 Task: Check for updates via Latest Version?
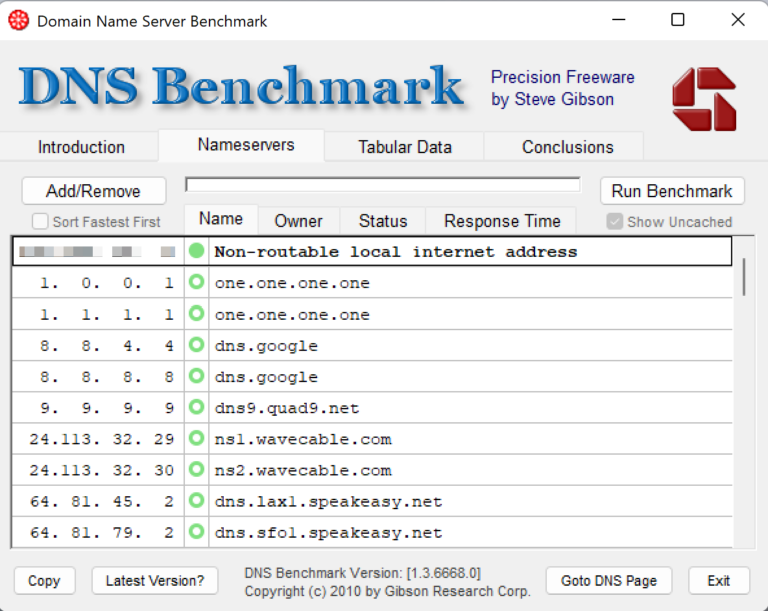point(155,581)
